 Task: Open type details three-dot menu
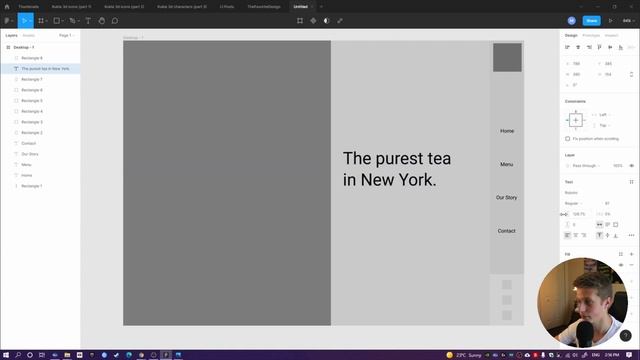click(631, 235)
